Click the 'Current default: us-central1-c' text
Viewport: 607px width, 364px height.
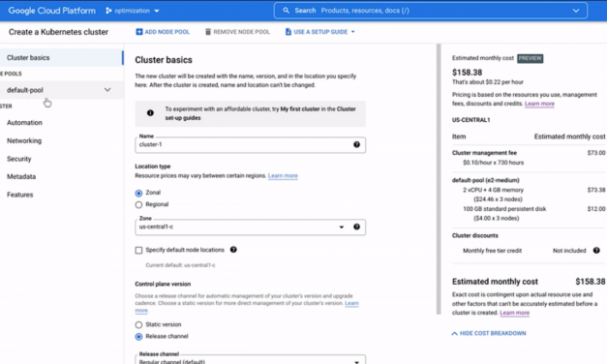tap(180, 265)
